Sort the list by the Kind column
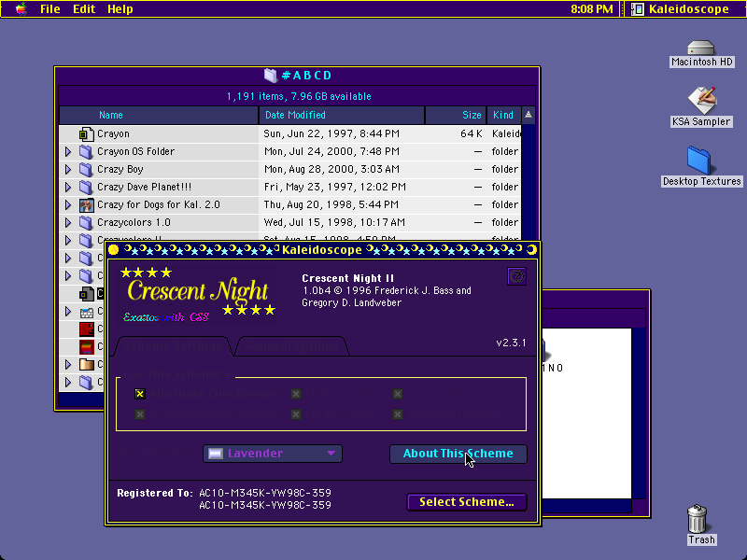 point(503,115)
